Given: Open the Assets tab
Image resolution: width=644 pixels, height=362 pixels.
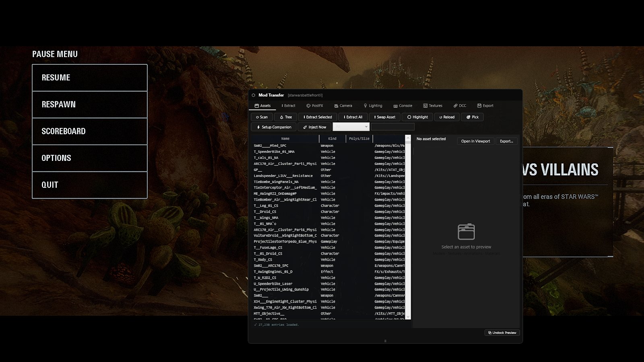Looking at the screenshot, I should 262,106.
